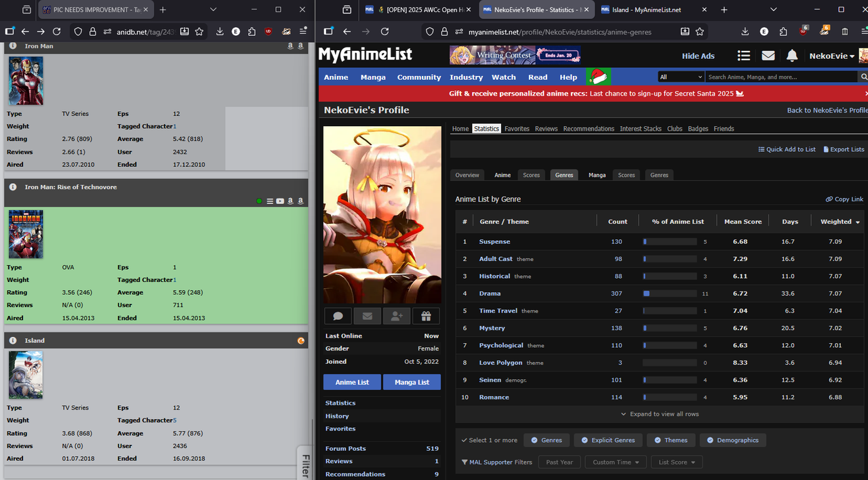Open MyAnimeList notifications bell
The width and height of the screenshot is (868, 480).
tap(792, 56)
